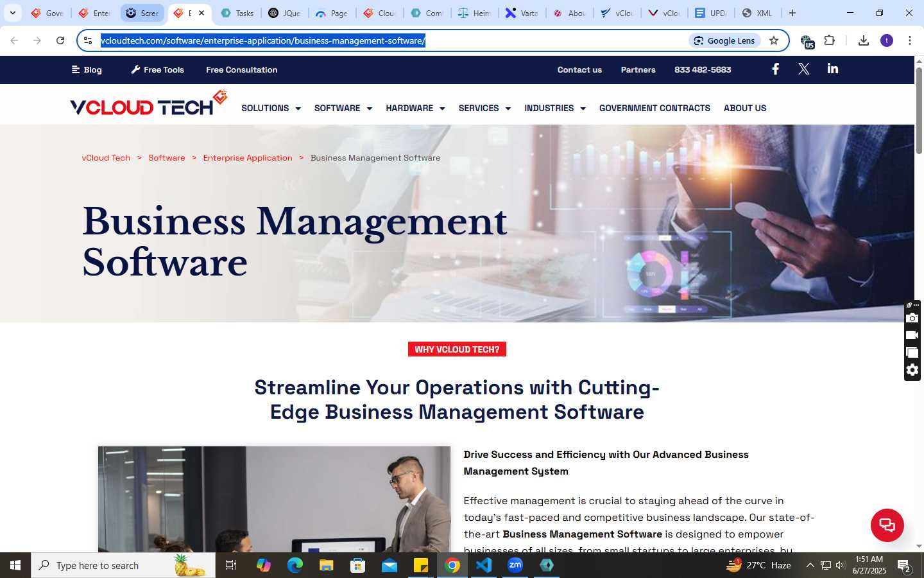This screenshot has width=924, height=578.
Task: Open the Chrome three-dot menu
Action: coord(909,40)
